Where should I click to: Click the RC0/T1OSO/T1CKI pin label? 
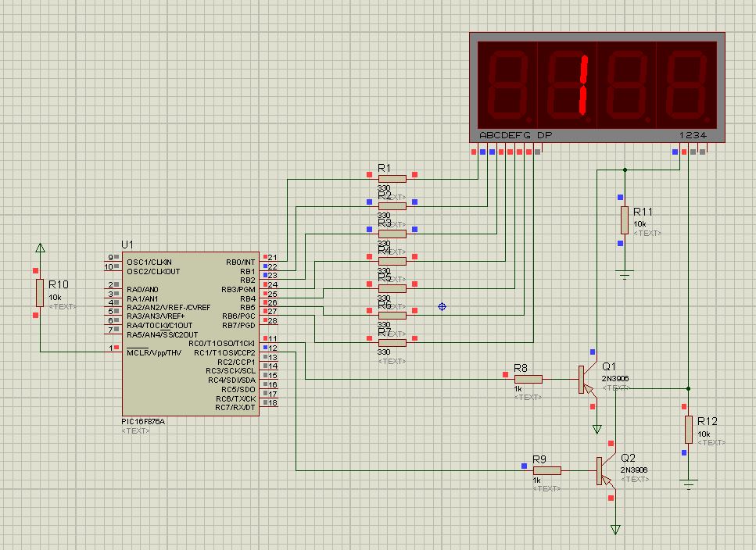tap(222, 344)
